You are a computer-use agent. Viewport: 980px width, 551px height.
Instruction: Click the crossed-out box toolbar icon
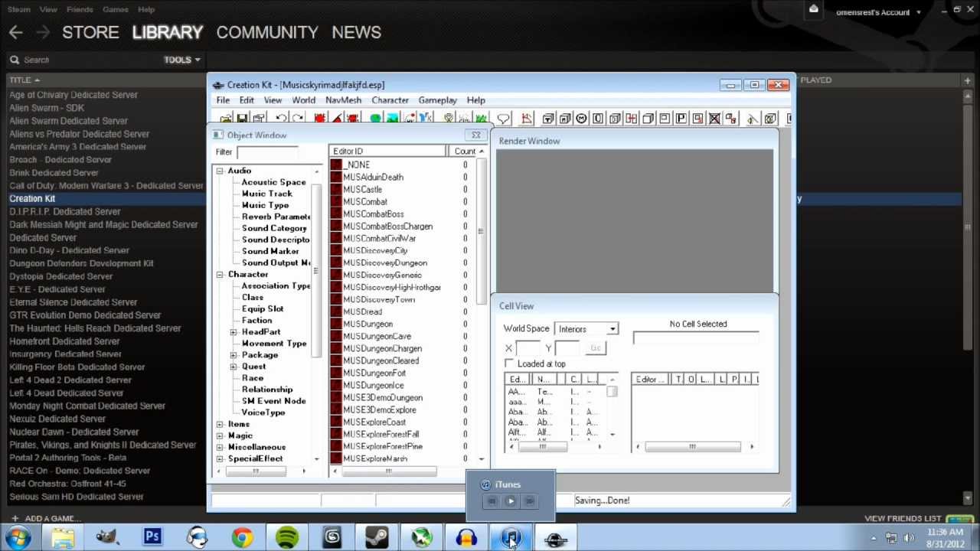pyautogui.click(x=714, y=119)
